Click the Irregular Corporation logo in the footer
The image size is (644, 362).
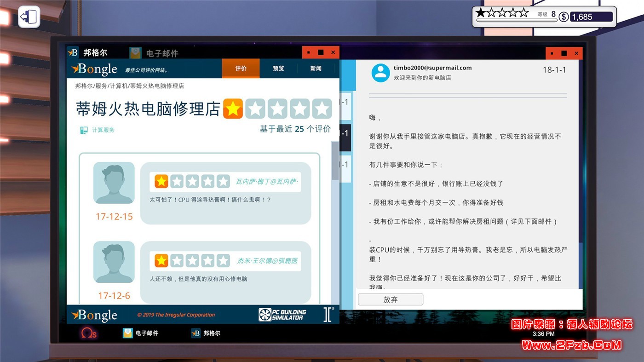328,314
